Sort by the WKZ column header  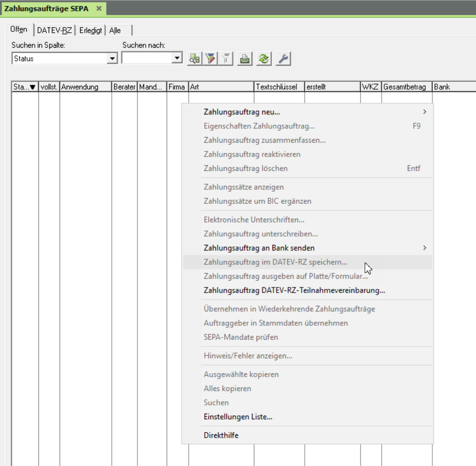coord(371,87)
